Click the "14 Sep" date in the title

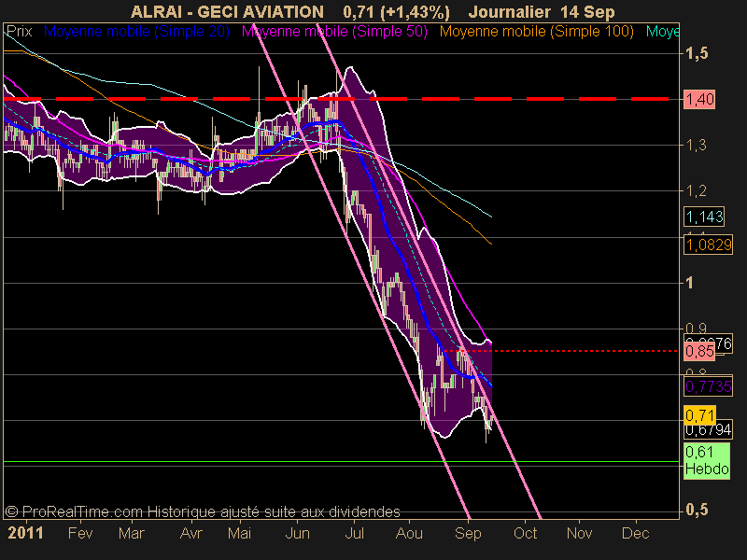(x=587, y=12)
